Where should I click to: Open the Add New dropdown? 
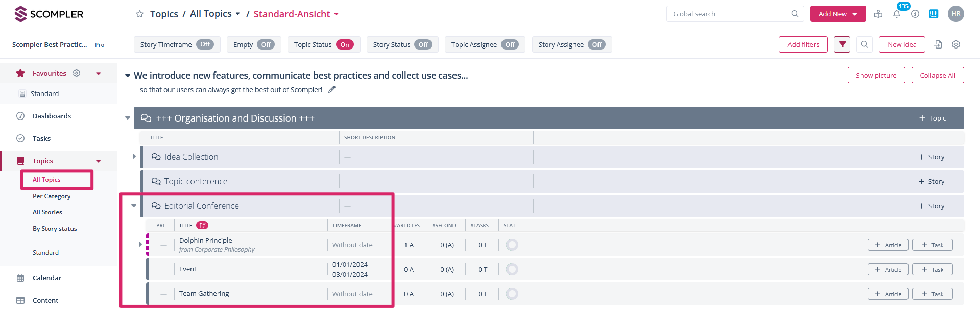click(838, 14)
